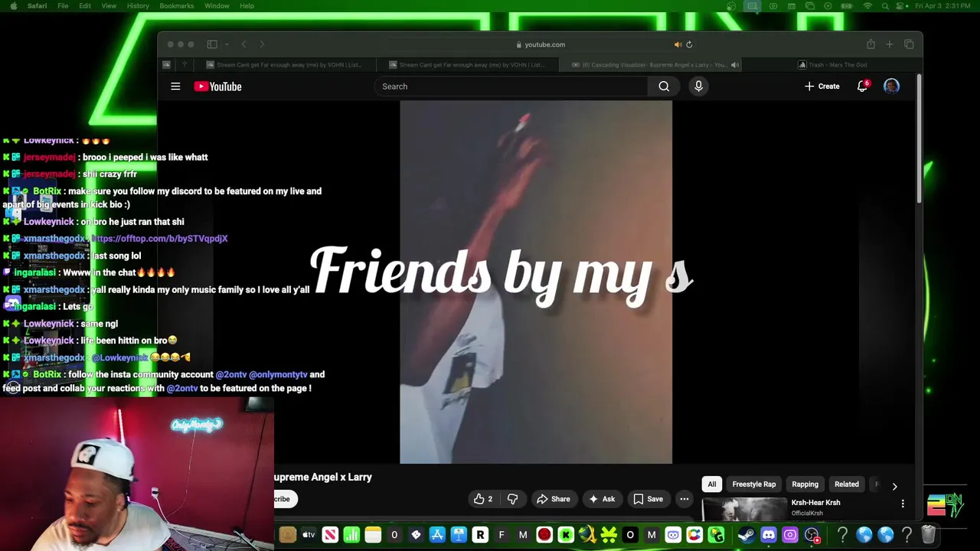Go forward in Safari
The image size is (980, 551).
coord(262,44)
